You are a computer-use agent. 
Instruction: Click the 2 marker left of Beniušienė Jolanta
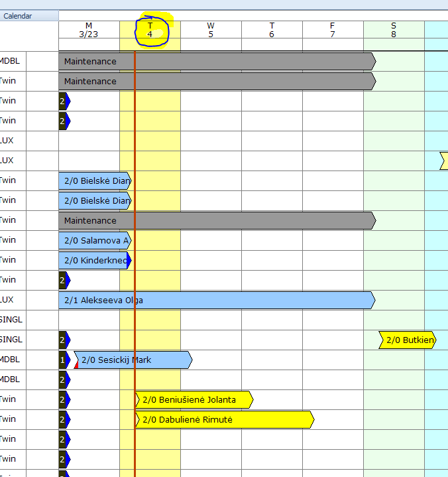click(x=63, y=400)
